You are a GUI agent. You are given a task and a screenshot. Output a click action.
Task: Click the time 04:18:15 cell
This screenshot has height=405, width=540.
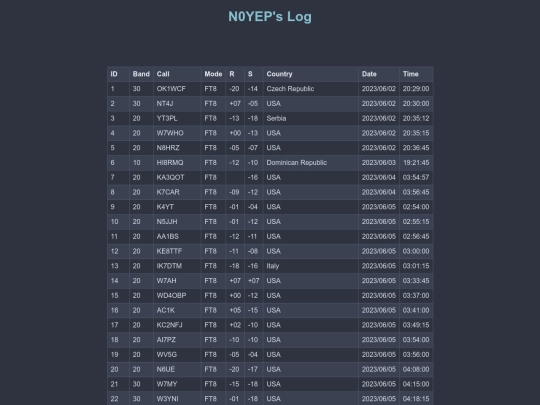coord(416,399)
